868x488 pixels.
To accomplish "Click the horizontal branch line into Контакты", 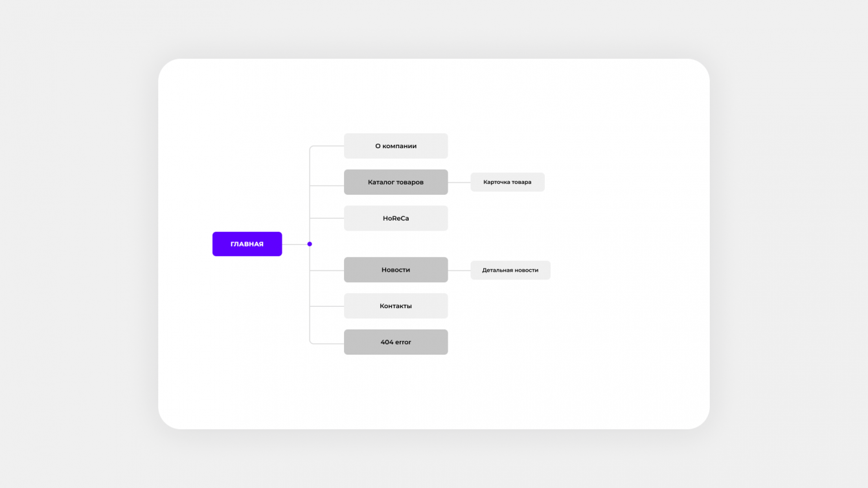I will (327, 306).
